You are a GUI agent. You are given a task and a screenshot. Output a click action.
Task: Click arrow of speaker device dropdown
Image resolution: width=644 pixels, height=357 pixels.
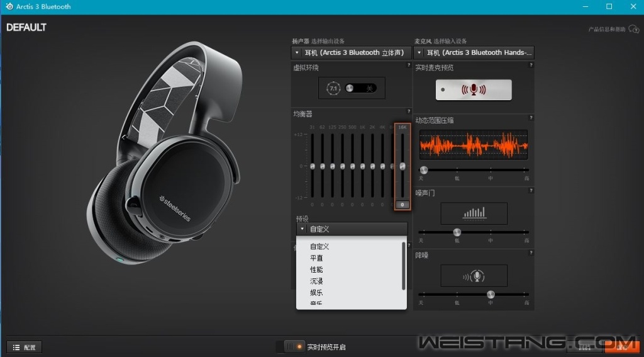click(x=297, y=53)
